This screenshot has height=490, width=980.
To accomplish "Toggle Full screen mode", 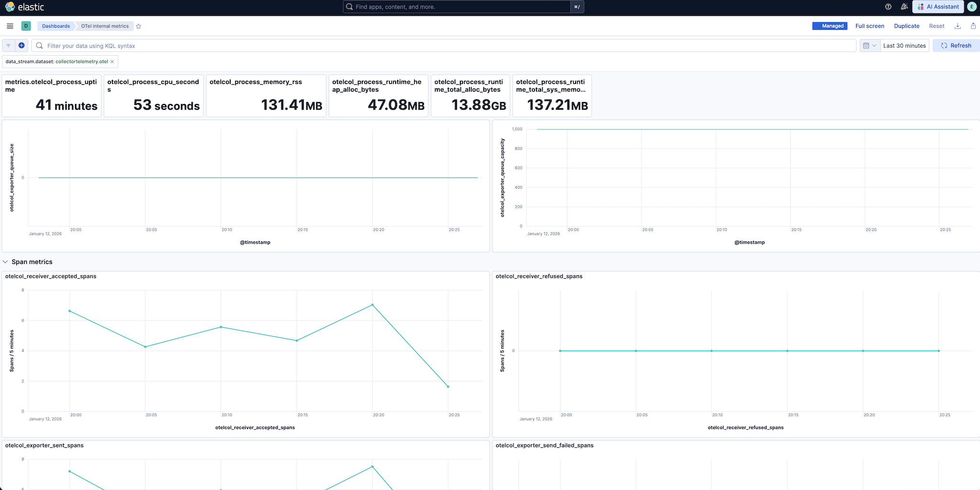I will pyautogui.click(x=869, y=26).
